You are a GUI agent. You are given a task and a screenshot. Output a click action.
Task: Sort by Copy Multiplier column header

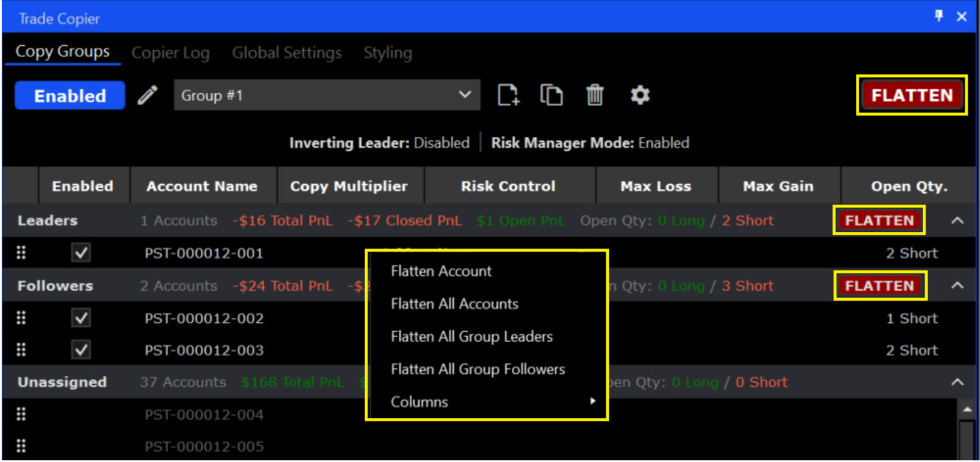click(349, 187)
